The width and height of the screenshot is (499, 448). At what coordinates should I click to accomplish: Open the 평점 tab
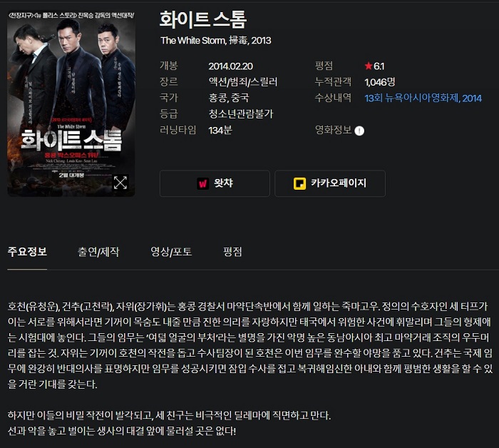tap(232, 252)
